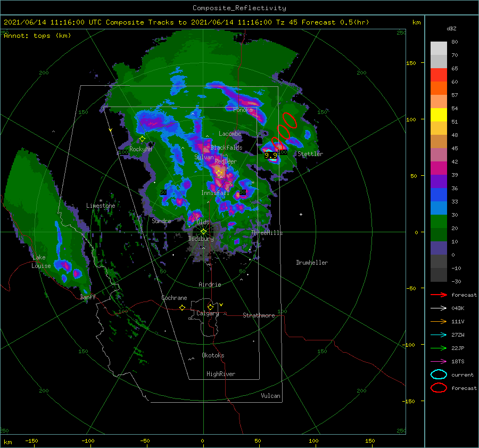Click the orange swatch between 60 and 57 dBZ
This screenshot has width=479, height=448.
tap(439, 88)
